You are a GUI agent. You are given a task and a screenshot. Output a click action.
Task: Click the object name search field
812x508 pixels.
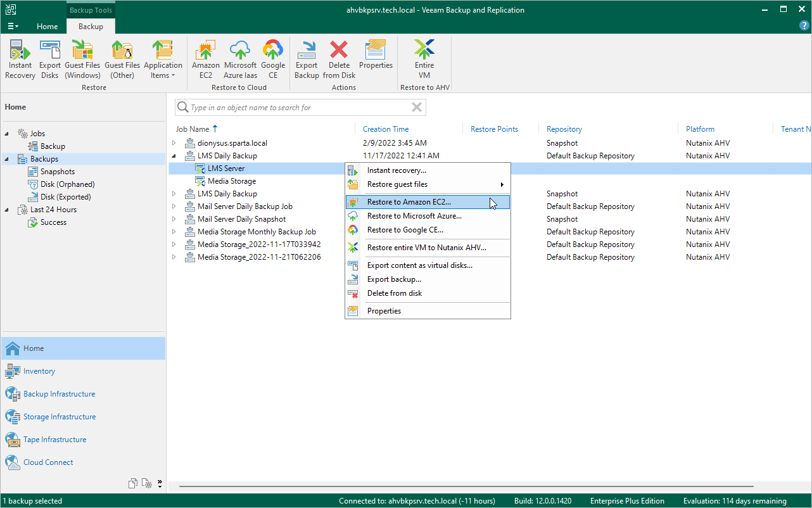coord(298,108)
